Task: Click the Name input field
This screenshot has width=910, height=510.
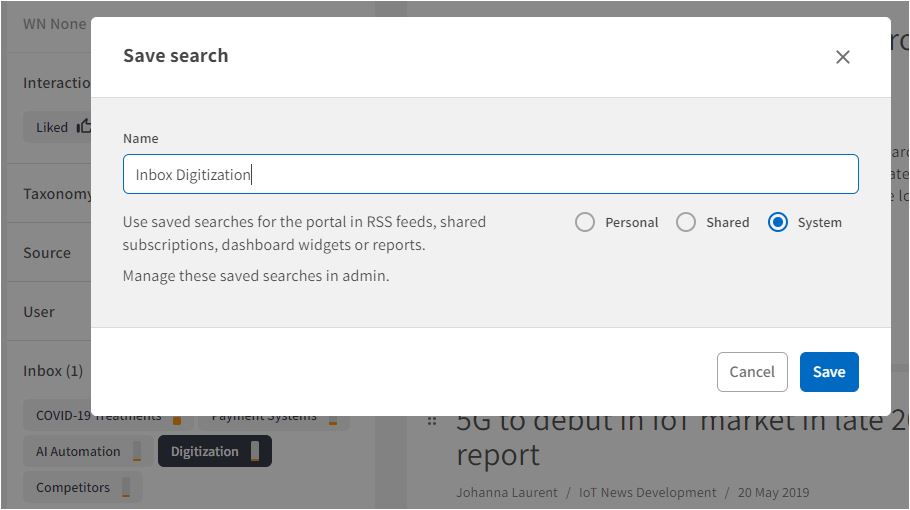Action: point(490,174)
